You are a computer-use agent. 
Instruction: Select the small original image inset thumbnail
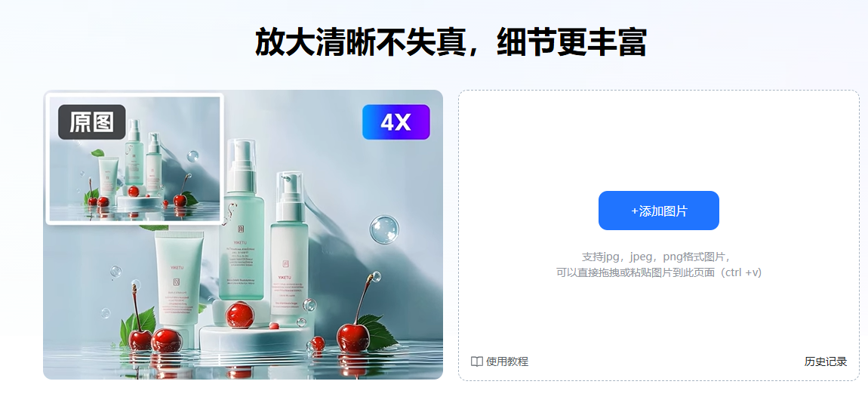(134, 158)
